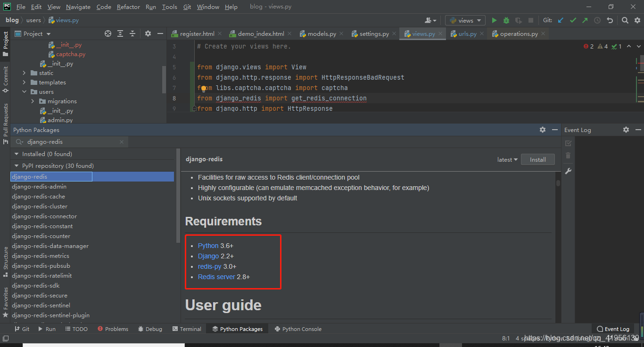Click Collapse All icon in Project panel

click(x=132, y=33)
